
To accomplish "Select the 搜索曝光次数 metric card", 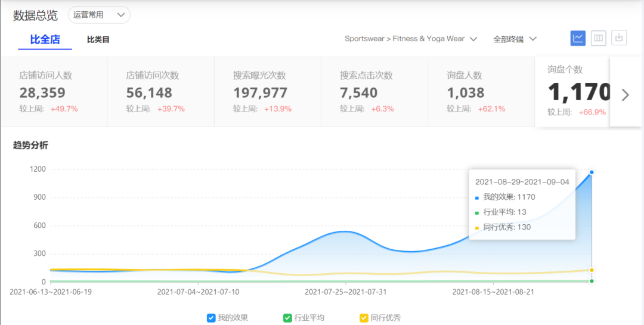I will [x=268, y=92].
